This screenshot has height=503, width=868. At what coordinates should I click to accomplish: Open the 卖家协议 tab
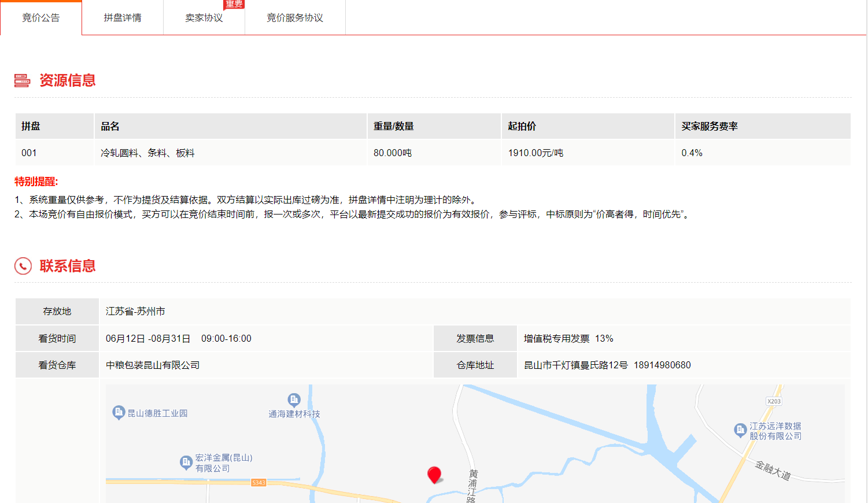coord(204,18)
